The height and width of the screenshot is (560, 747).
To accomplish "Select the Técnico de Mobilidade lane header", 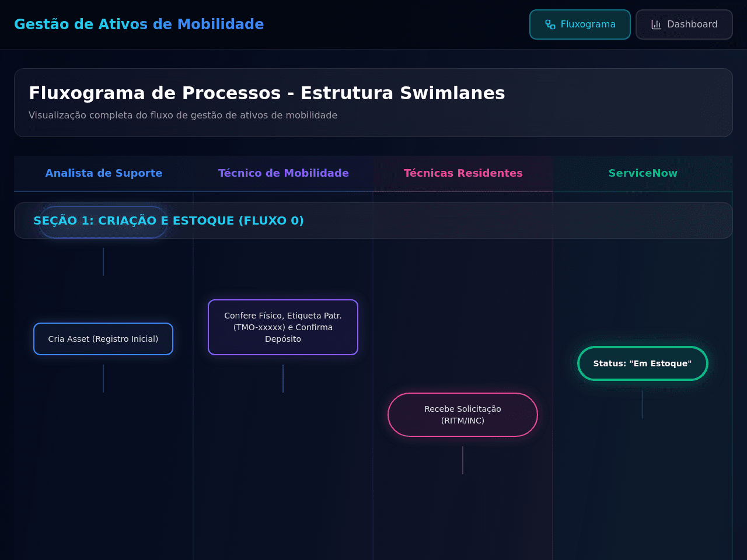I will click(284, 173).
